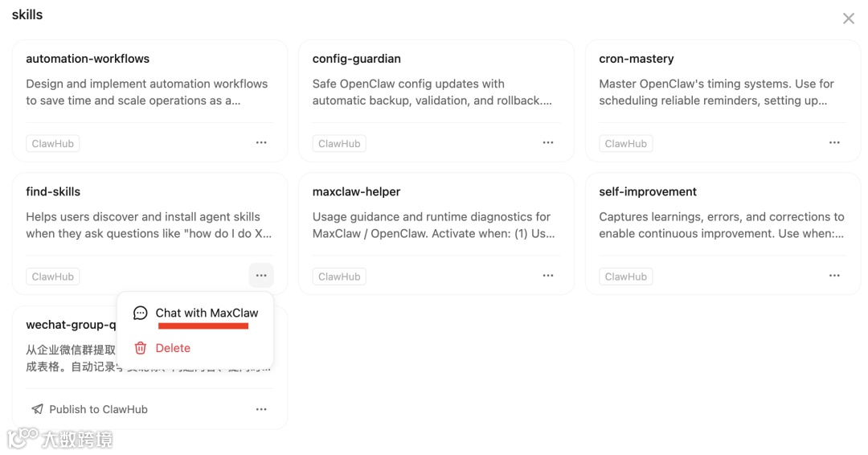Open more options for config-guardian skill
Screen dimensions: 868x455
point(548,143)
